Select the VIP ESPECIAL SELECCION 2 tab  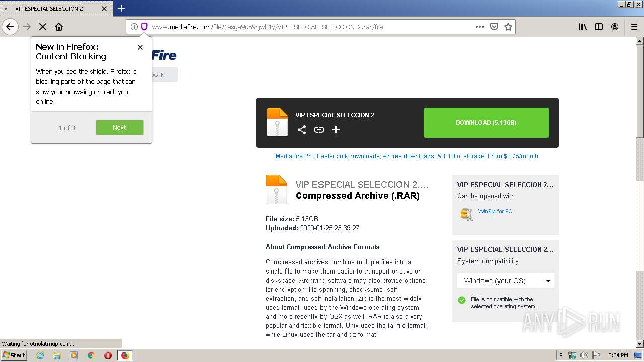point(56,9)
